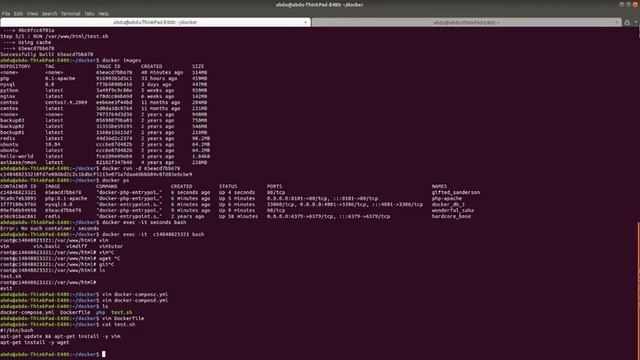Open the Search menu

click(x=49, y=13)
